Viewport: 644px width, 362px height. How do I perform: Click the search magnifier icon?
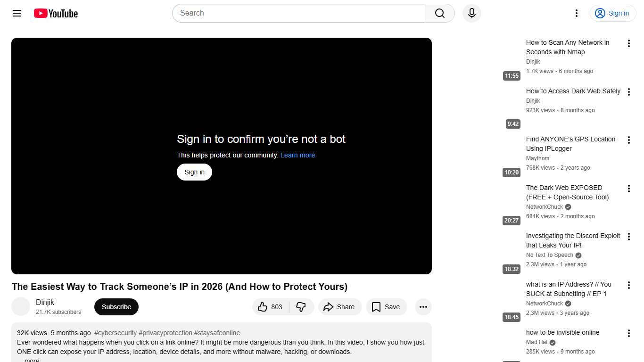pos(439,13)
